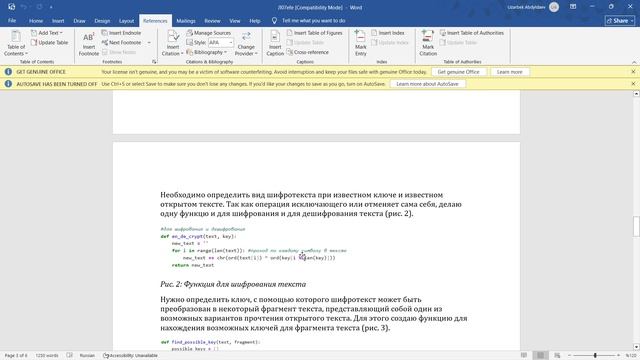
Task: Dismiss the AutoSave turned off banner
Action: [x=633, y=84]
